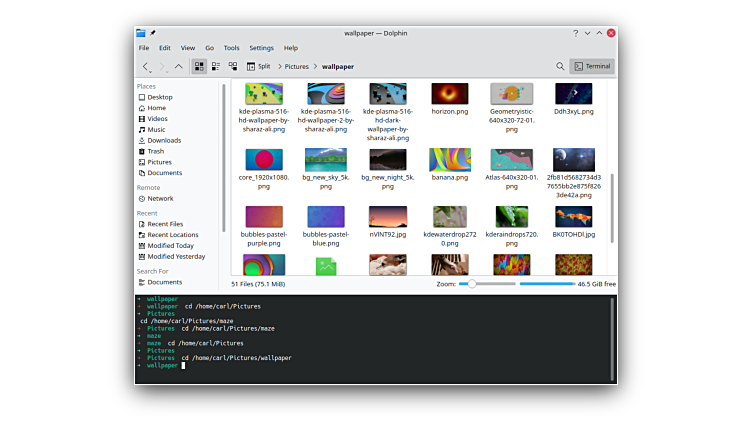The width and height of the screenshot is (752, 423).
Task: Switch to Icons view mode
Action: pos(199,66)
